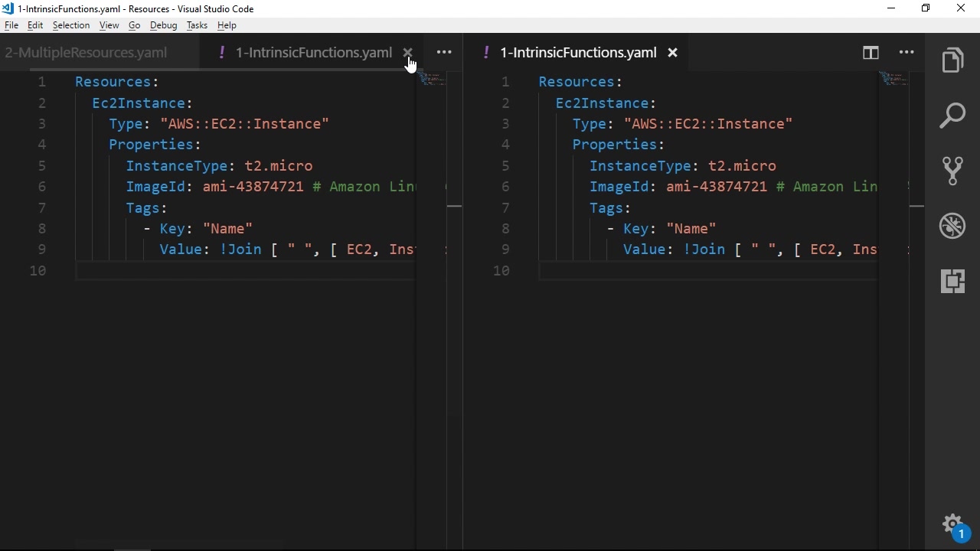Click the Key: "Name" line in right editor
Image resolution: width=980 pixels, height=551 pixels.
tap(662, 229)
